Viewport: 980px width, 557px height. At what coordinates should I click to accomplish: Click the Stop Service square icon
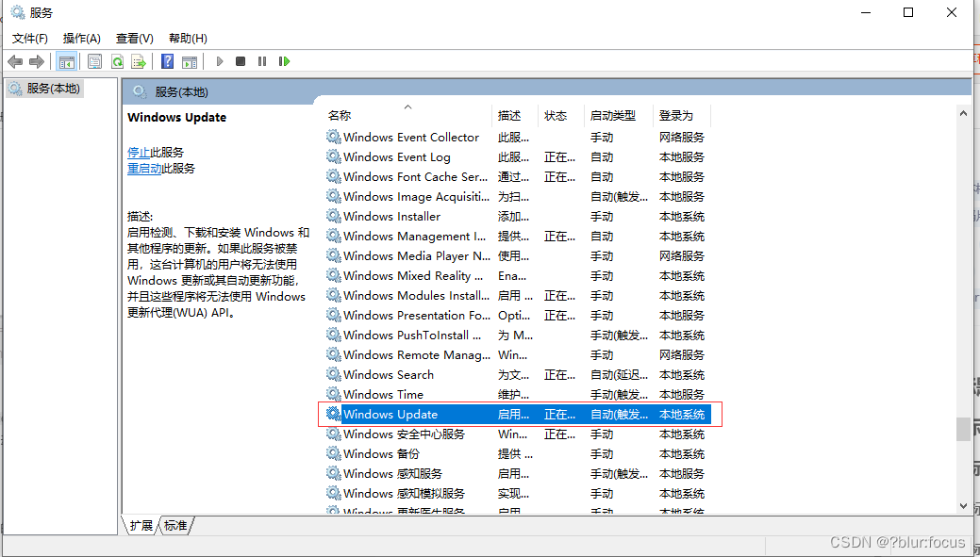click(x=240, y=61)
